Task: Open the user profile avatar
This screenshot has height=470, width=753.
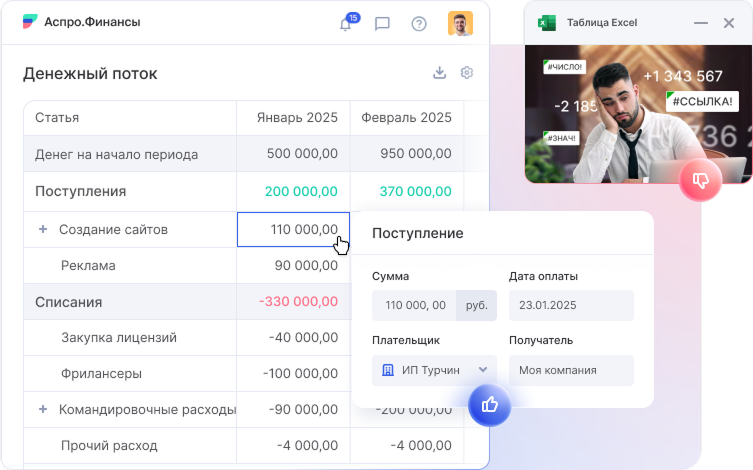Action: [x=460, y=23]
